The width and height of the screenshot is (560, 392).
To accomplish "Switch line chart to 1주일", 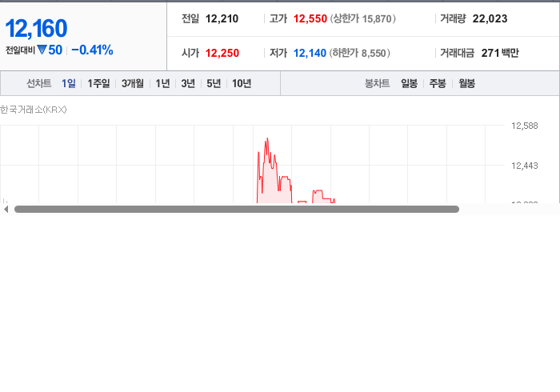I will tap(98, 83).
